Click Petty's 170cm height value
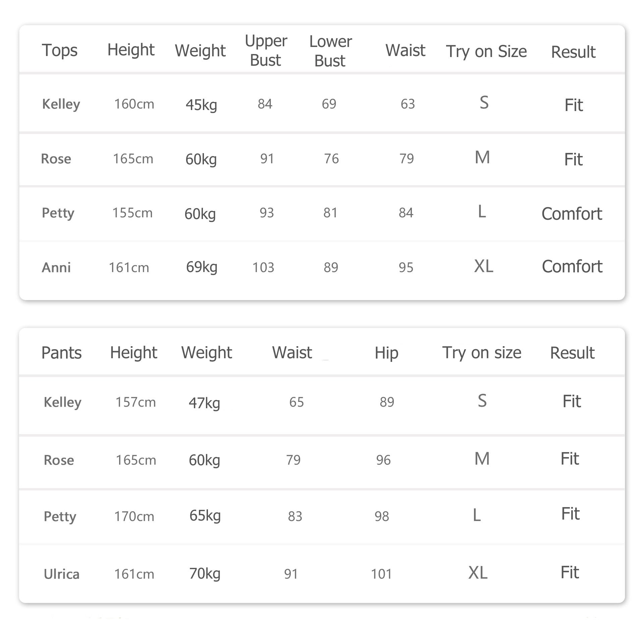644x644 pixels. pyautogui.click(x=134, y=516)
